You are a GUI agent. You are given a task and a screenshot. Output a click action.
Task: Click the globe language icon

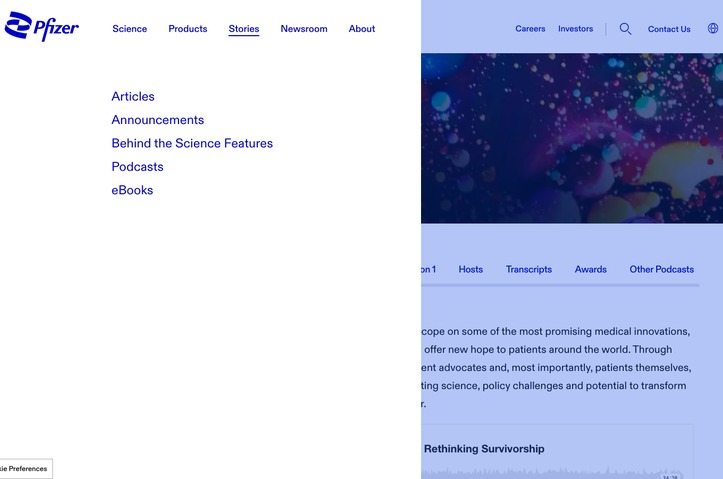[713, 29]
